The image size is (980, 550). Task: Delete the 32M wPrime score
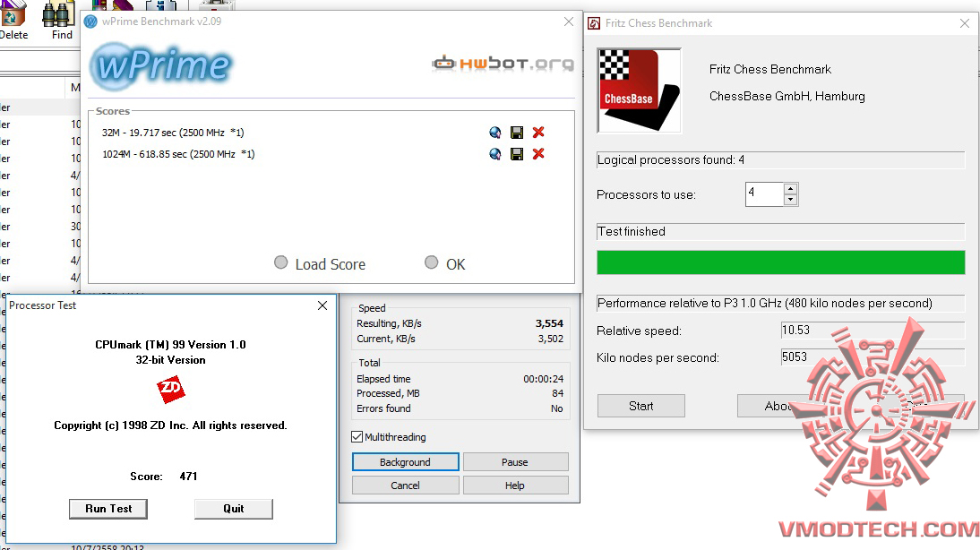tap(538, 133)
